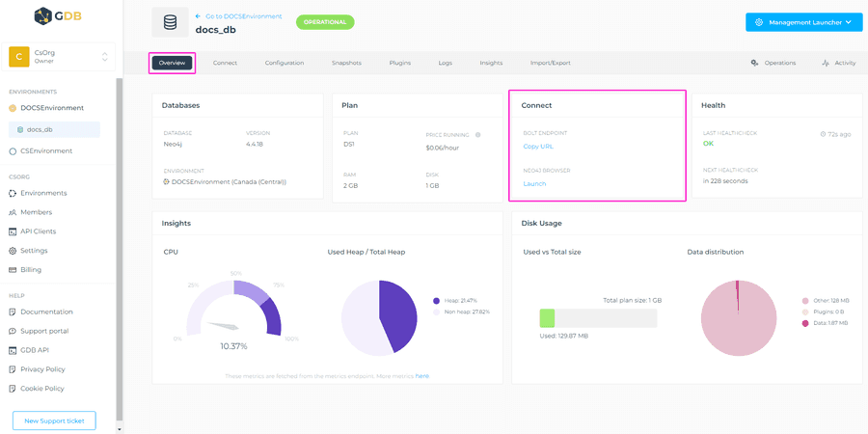Image resolution: width=868 pixels, height=434 pixels.
Task: Switch to the Insights tab
Action: tap(491, 63)
